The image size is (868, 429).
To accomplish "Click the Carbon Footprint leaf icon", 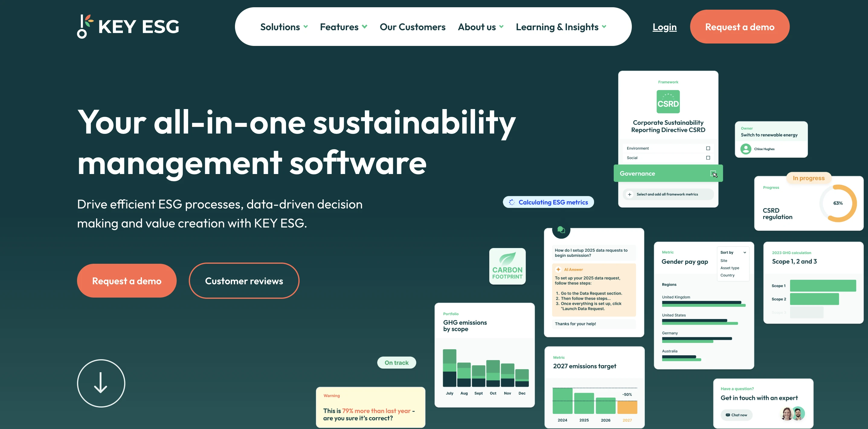I will coord(507,266).
